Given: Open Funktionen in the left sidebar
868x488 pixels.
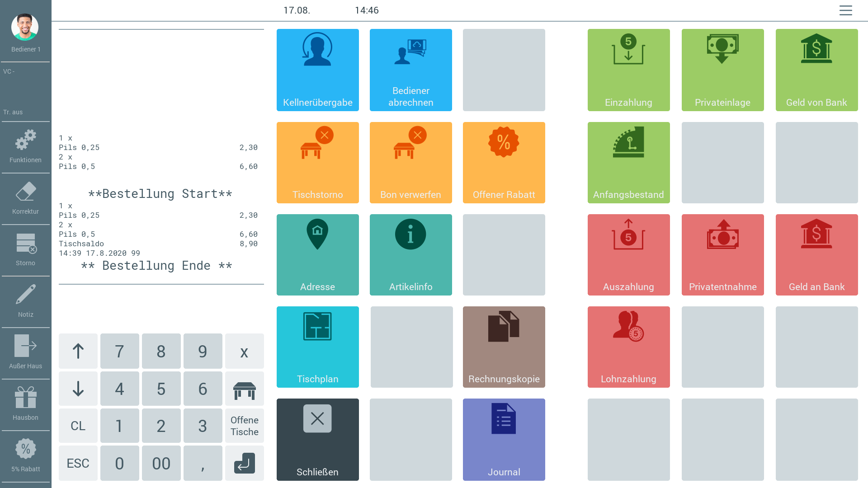Looking at the screenshot, I should [25, 147].
